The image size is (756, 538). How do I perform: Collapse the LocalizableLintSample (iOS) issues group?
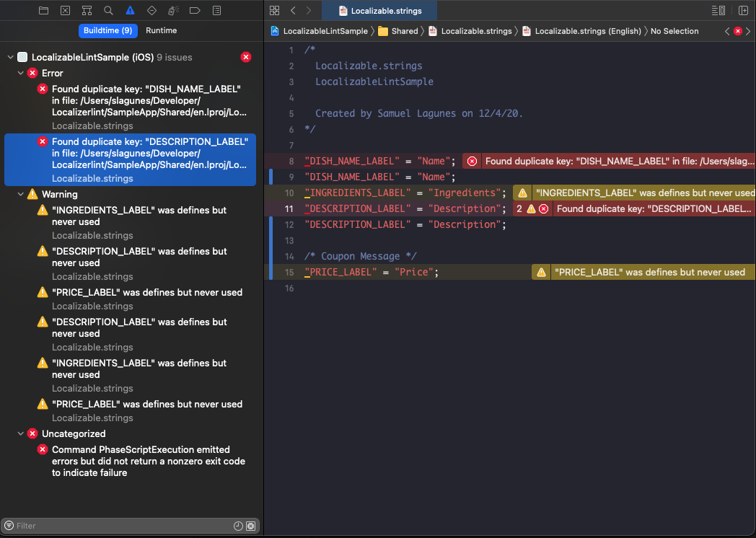[10, 57]
